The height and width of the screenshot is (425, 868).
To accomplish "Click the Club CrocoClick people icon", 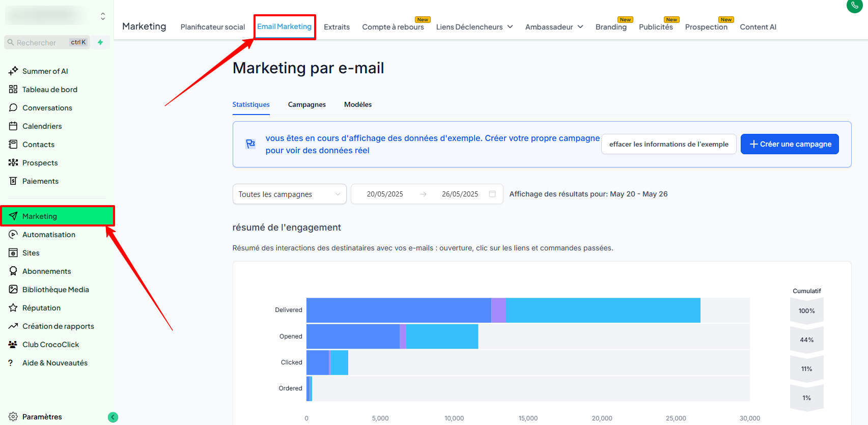I will 13,345.
